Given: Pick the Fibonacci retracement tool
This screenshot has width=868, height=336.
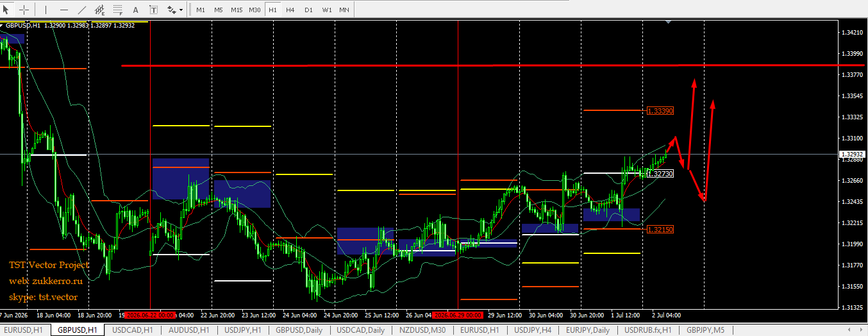Looking at the screenshot, I should coord(118,10).
